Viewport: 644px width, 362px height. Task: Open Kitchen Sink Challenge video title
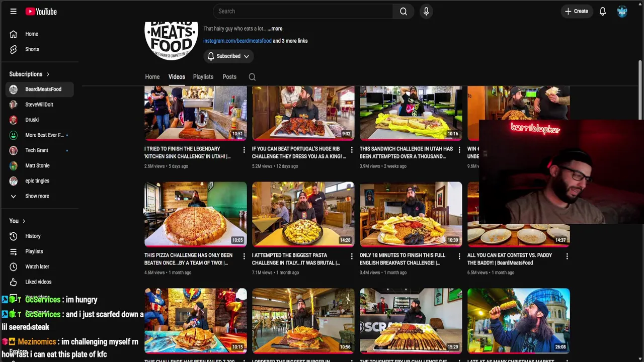coord(188,152)
